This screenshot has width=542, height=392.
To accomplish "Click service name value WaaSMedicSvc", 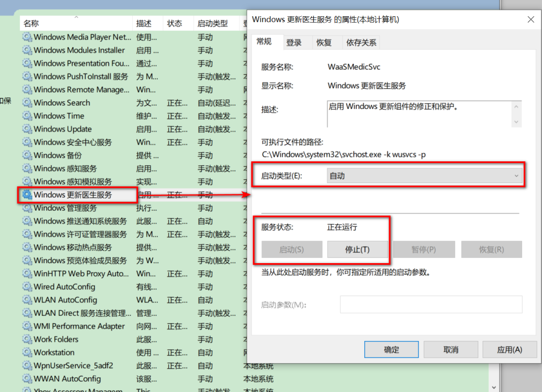I will (x=354, y=67).
